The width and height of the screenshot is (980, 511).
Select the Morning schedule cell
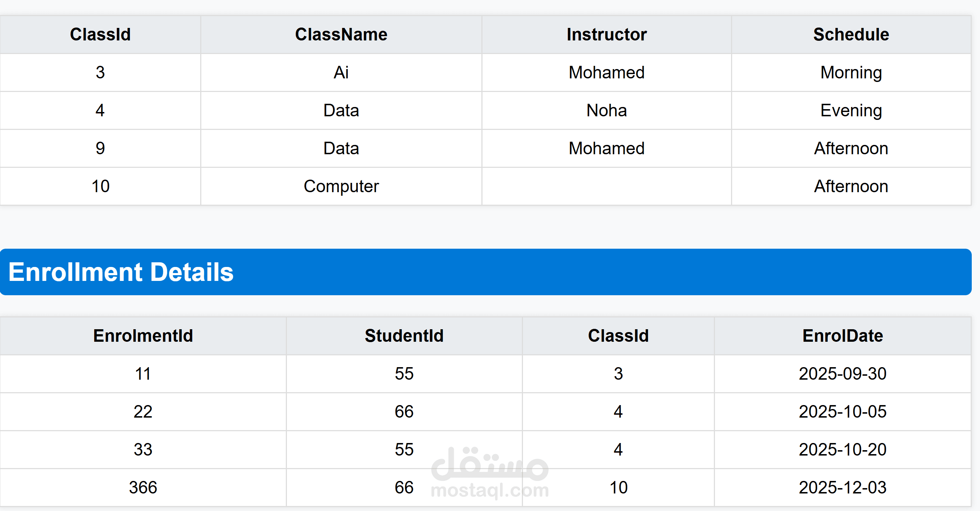point(851,72)
